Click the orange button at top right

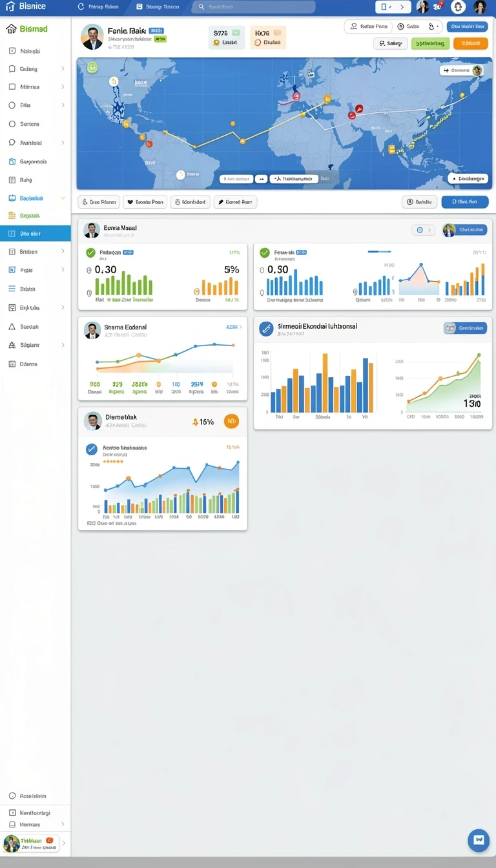[471, 43]
